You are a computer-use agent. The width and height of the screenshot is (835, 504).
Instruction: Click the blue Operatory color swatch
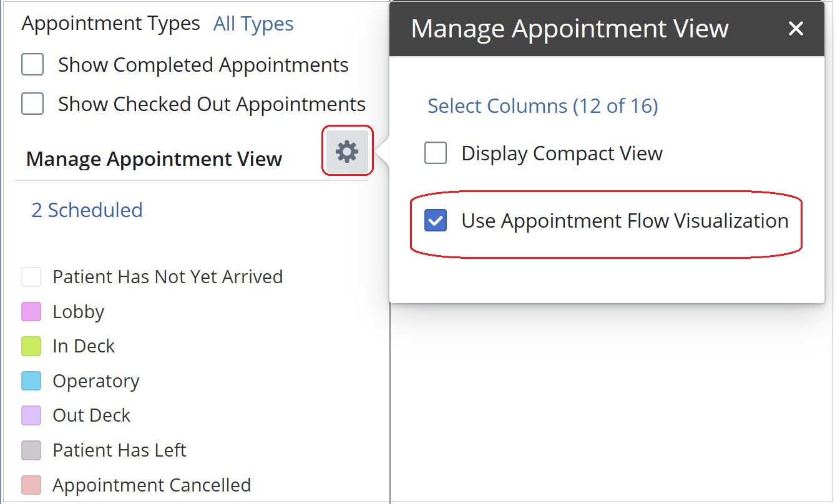click(x=31, y=380)
